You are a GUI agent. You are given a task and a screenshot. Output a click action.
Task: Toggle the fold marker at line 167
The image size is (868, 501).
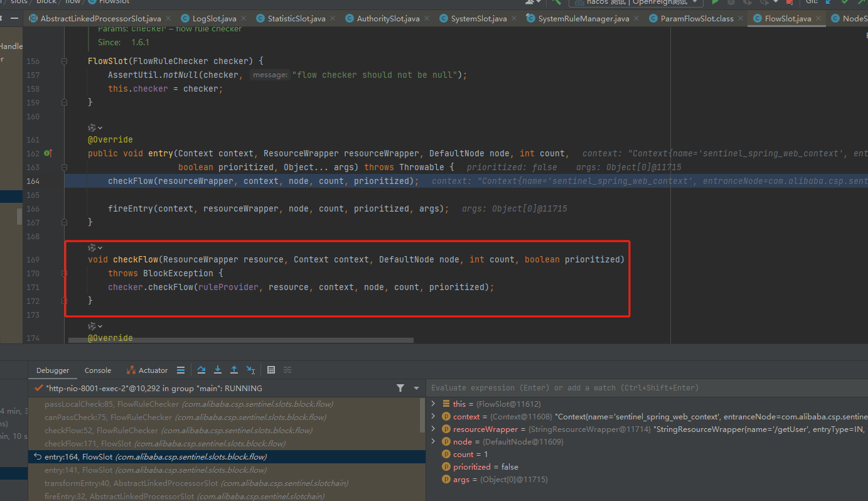[64, 222]
